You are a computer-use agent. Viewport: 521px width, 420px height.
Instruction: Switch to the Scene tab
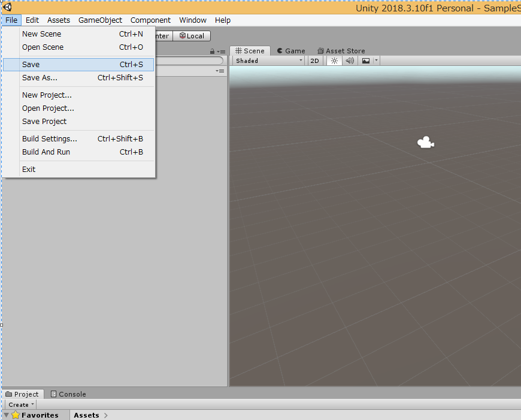click(250, 51)
